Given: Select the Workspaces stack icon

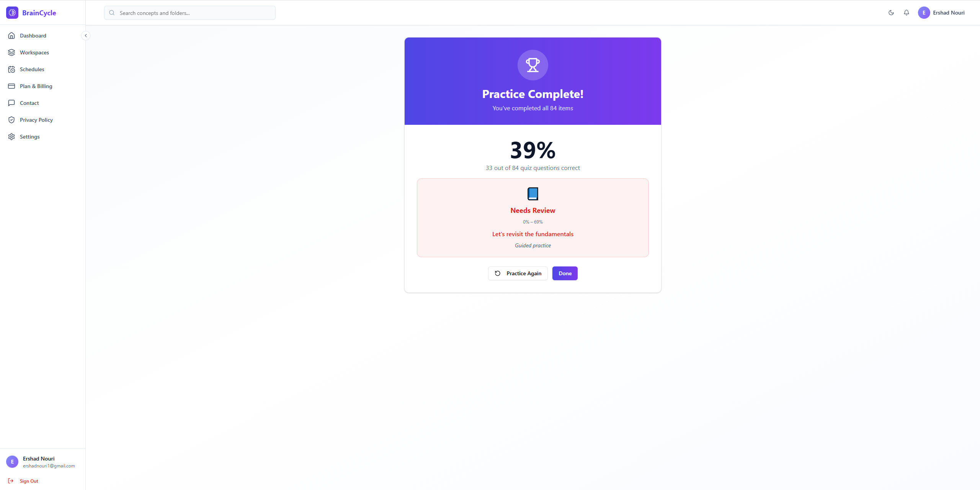Looking at the screenshot, I should pyautogui.click(x=12, y=52).
